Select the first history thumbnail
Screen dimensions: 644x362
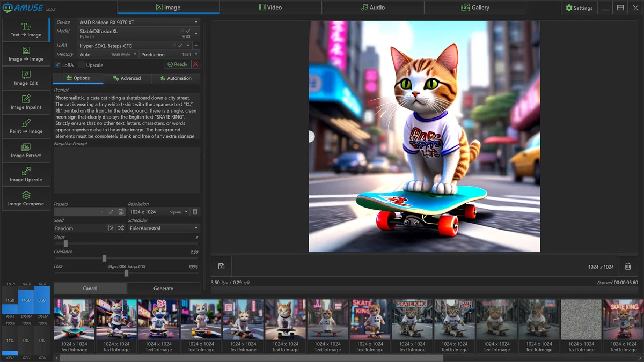click(x=74, y=326)
